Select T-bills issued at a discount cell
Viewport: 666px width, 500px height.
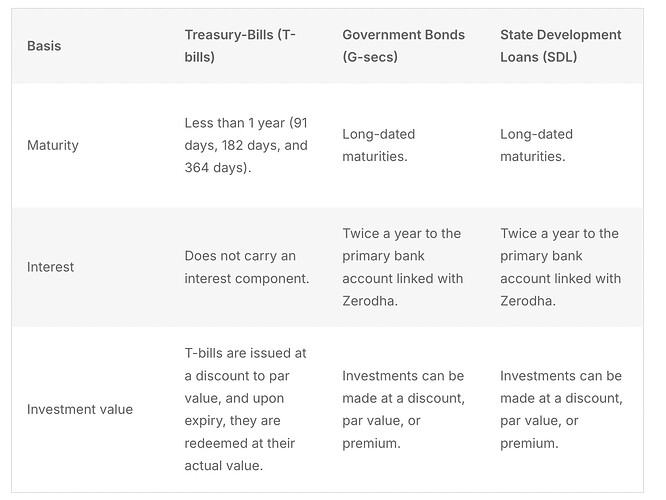tap(246, 409)
